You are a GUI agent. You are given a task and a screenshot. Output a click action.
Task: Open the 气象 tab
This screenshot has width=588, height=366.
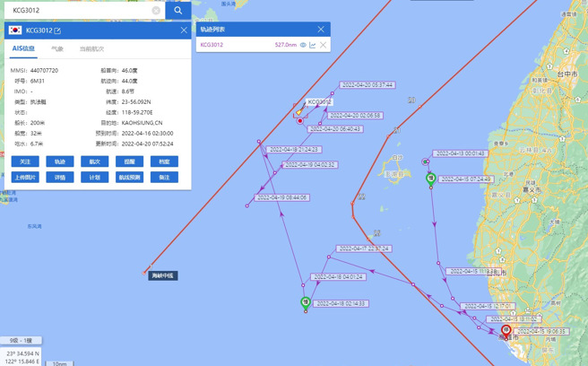point(57,48)
